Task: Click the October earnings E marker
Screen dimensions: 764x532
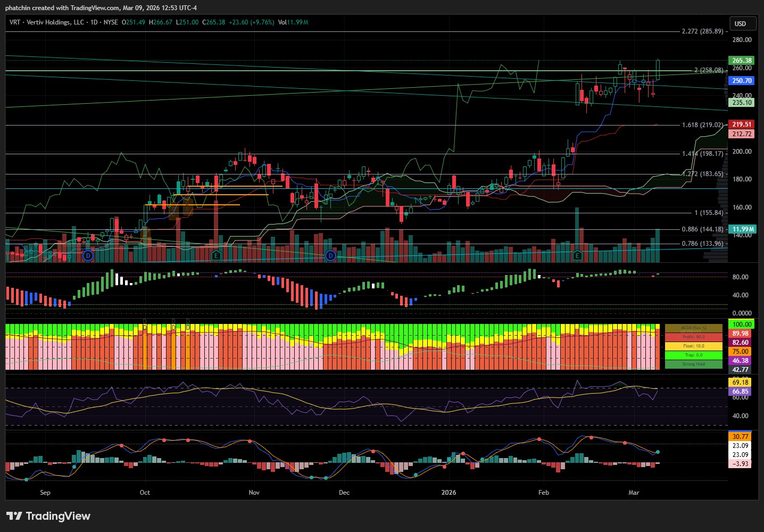Action: tap(216, 256)
